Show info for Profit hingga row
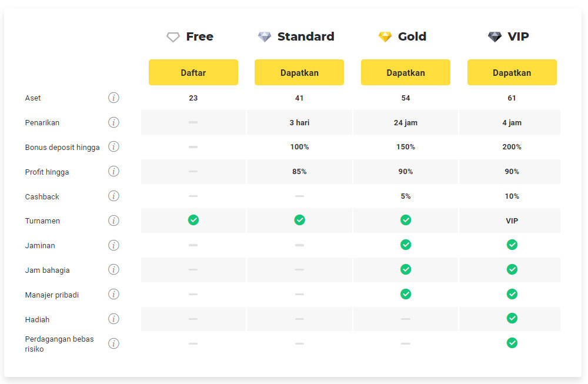This screenshot has width=588, height=384. (113, 171)
